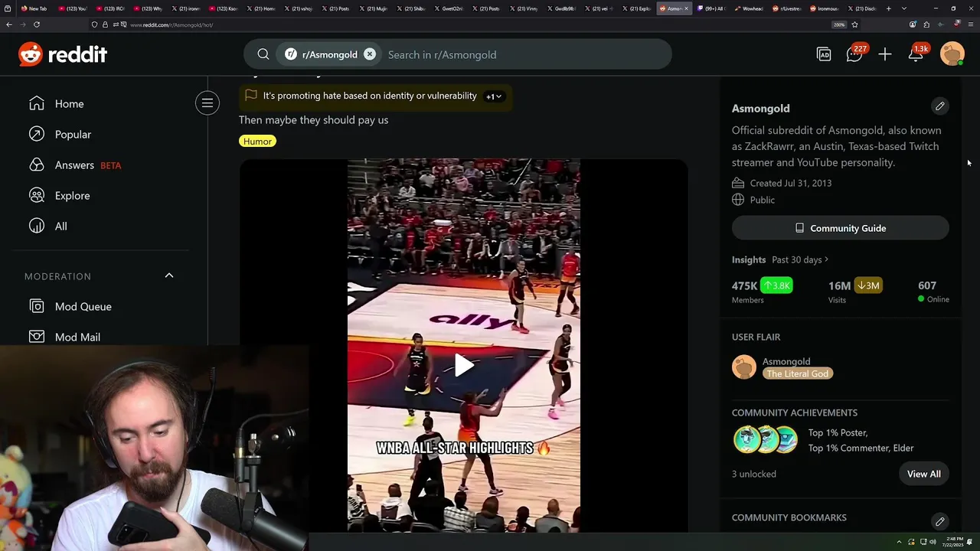The height and width of the screenshot is (551, 980).
Task: Switch to the Ironmoun browser tab
Action: (x=824, y=8)
